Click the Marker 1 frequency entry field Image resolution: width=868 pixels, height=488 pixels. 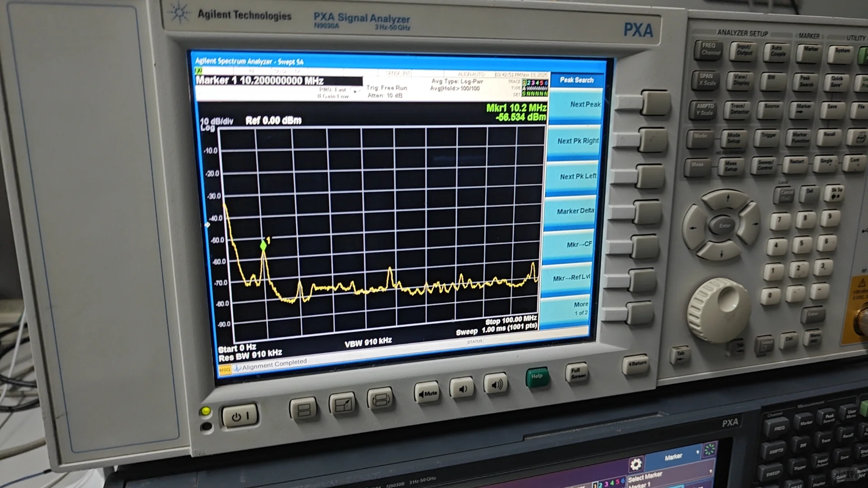point(278,81)
